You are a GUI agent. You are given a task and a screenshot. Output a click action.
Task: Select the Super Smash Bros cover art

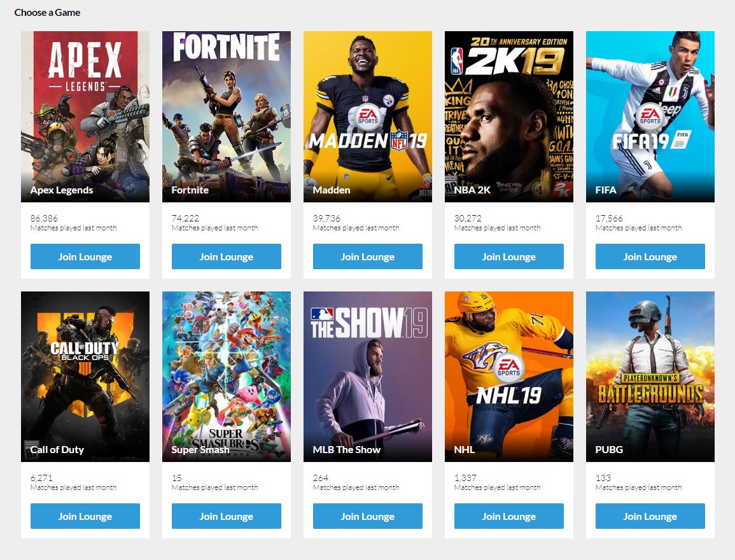227,377
